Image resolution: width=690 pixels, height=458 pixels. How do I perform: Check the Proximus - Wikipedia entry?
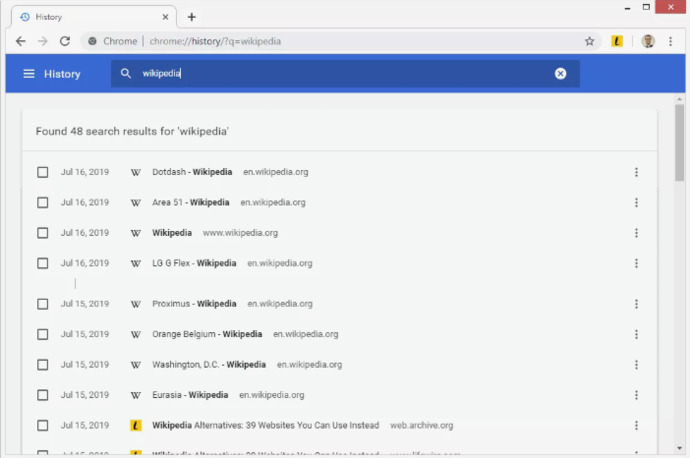pos(43,304)
